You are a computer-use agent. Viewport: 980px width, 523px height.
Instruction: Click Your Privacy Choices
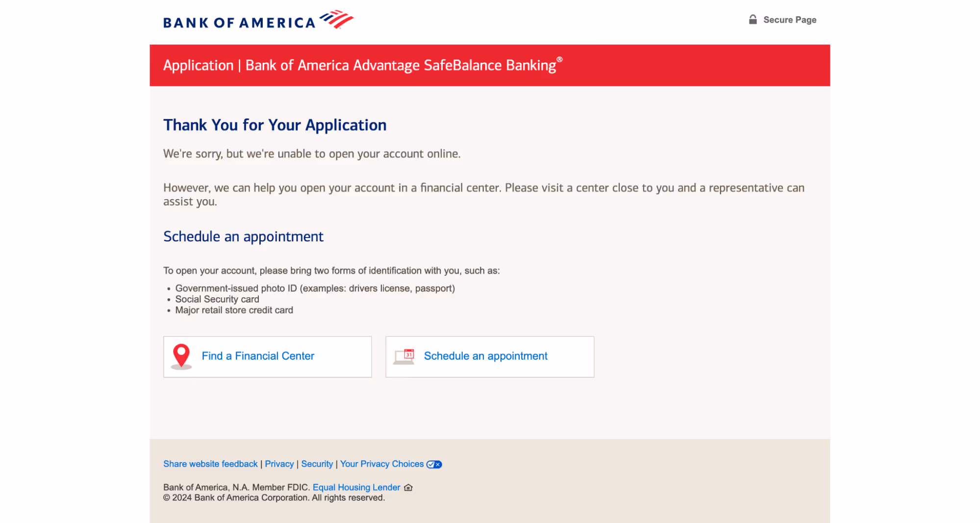click(x=382, y=464)
